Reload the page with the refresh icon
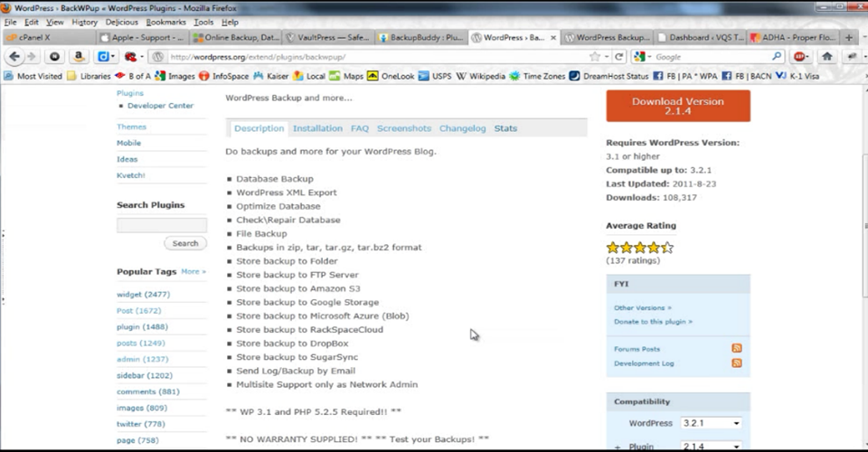 [618, 56]
